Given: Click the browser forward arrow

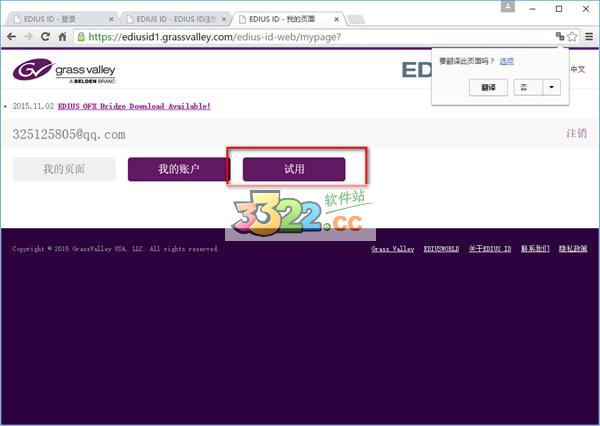Looking at the screenshot, I should [28, 37].
